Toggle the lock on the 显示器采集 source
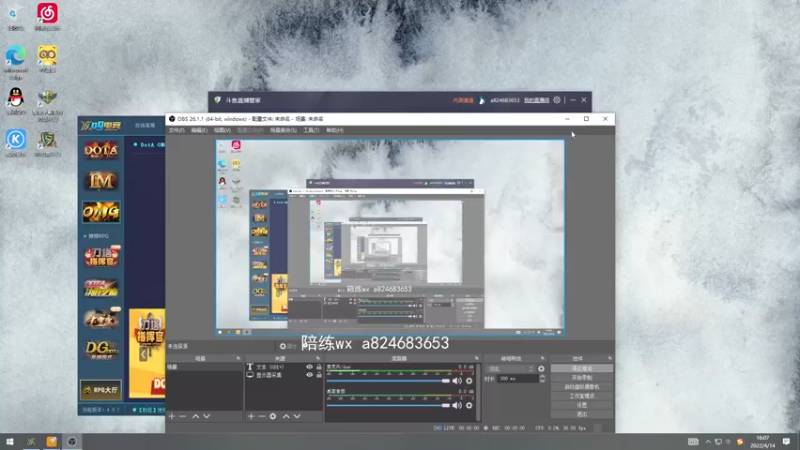800x450 pixels. (x=319, y=375)
